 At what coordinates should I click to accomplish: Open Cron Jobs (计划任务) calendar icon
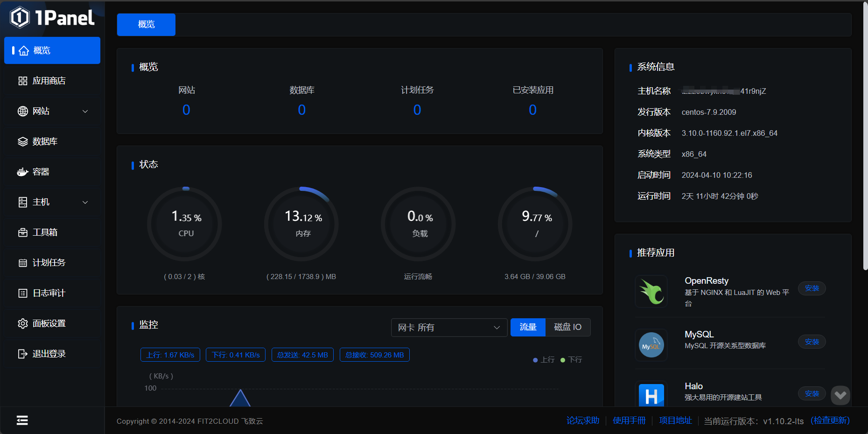(x=22, y=263)
